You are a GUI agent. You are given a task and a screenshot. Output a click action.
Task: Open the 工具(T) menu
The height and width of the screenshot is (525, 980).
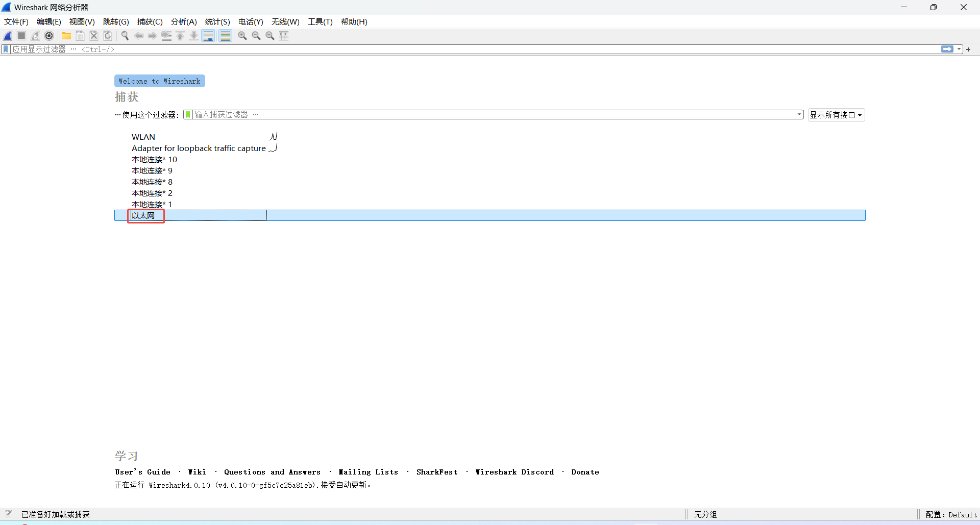(x=320, y=22)
